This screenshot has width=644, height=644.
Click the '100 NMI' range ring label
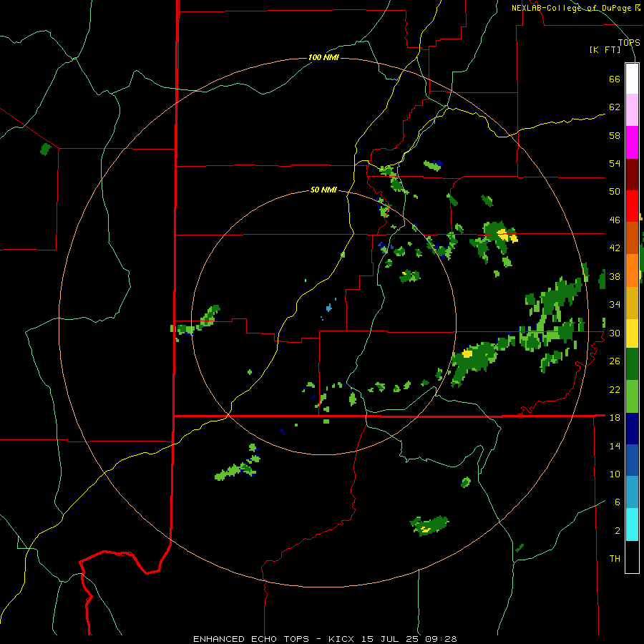[323, 57]
